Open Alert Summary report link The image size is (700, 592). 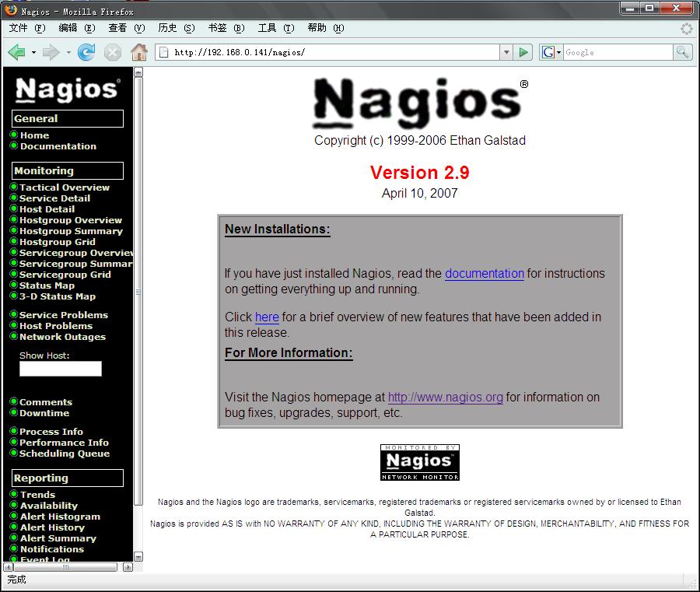[58, 538]
